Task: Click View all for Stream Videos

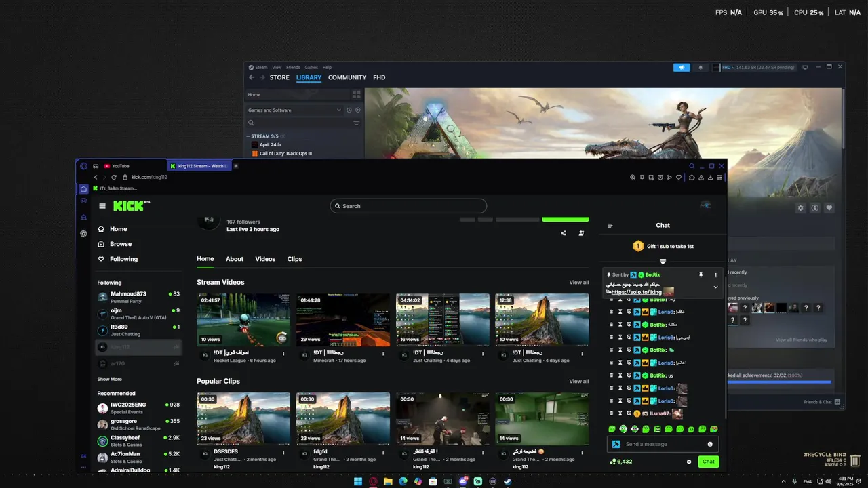Action: (579, 283)
